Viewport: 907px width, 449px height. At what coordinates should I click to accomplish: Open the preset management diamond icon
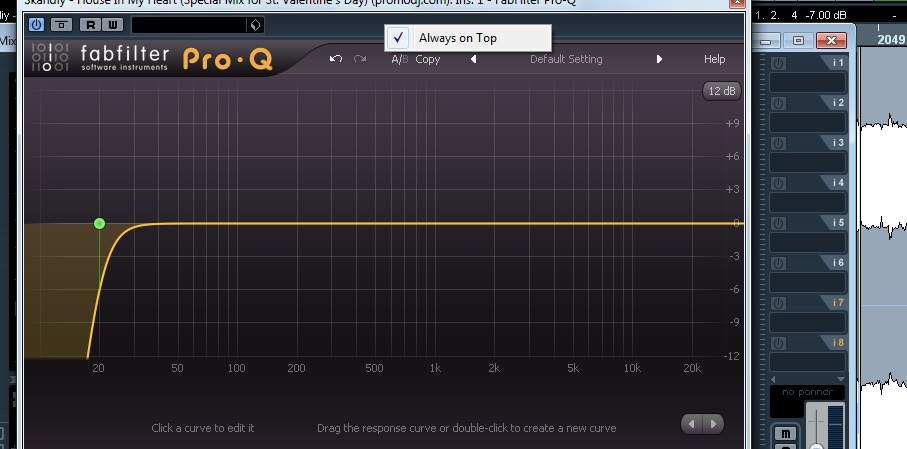click(x=255, y=25)
